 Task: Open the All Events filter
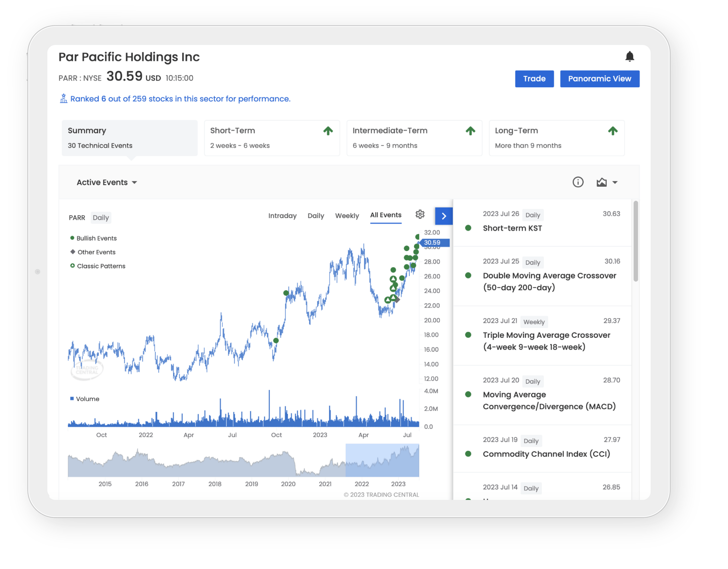(385, 215)
